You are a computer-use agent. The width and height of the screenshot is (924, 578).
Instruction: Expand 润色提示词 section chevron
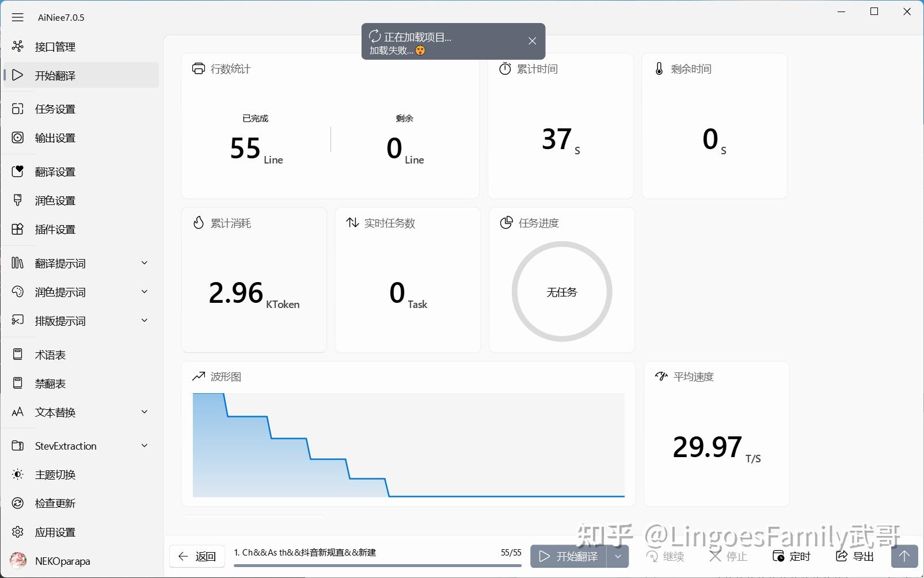click(145, 292)
